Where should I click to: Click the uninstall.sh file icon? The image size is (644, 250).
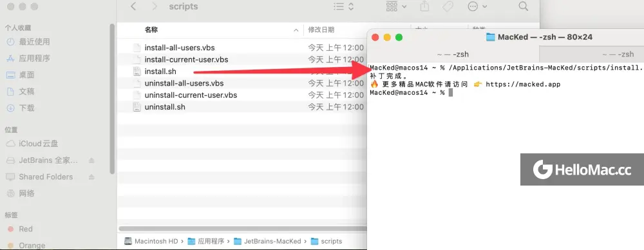pyautogui.click(x=137, y=108)
